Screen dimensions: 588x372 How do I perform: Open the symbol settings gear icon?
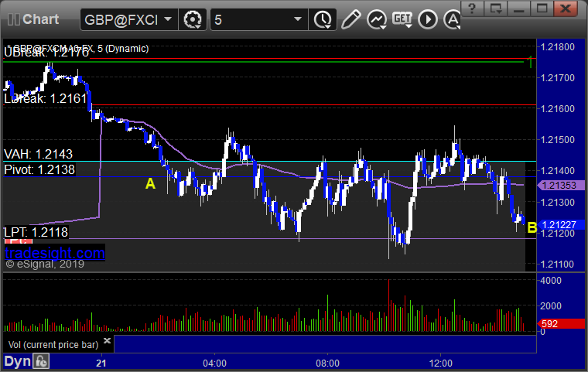click(x=193, y=19)
